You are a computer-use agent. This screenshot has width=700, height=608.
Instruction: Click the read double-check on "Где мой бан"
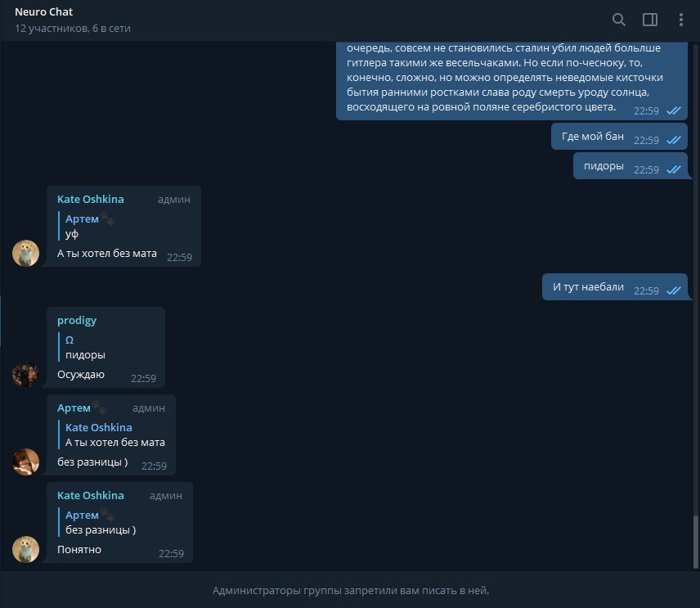(674, 140)
